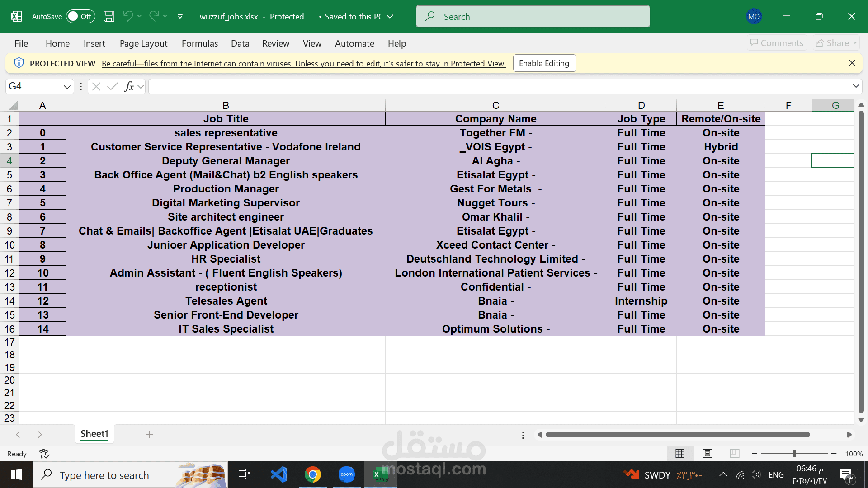Click the Enable Editing button
The width and height of the screenshot is (868, 488).
click(x=544, y=63)
